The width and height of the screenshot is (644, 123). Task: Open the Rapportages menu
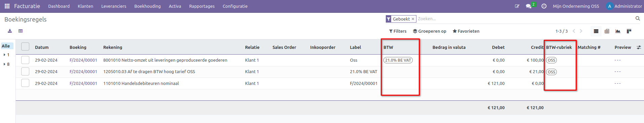[202, 6]
